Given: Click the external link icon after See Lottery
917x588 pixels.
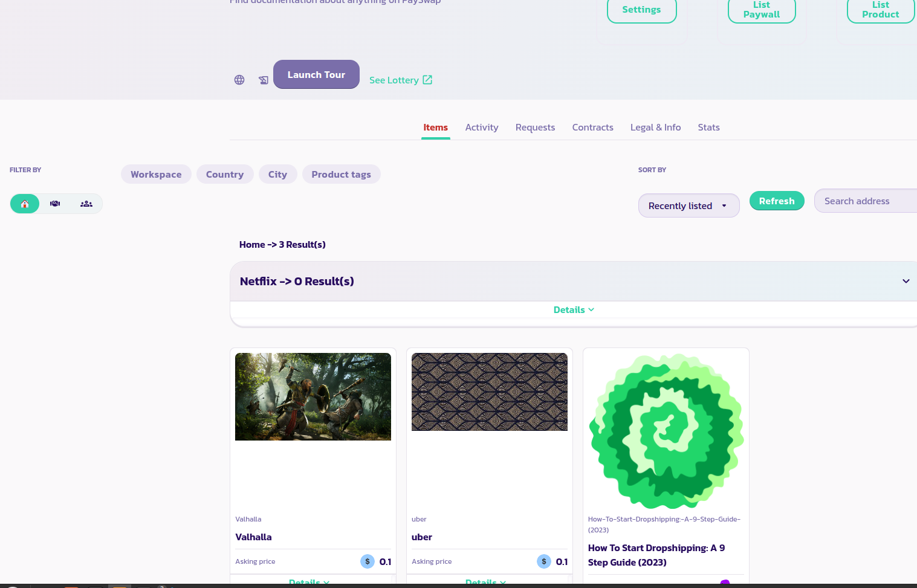Looking at the screenshot, I should pos(427,80).
